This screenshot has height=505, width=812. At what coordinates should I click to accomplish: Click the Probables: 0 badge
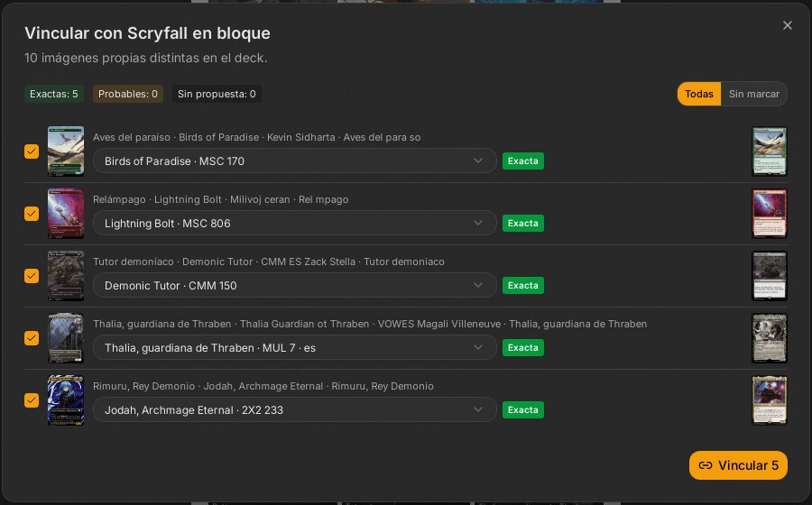click(x=128, y=94)
